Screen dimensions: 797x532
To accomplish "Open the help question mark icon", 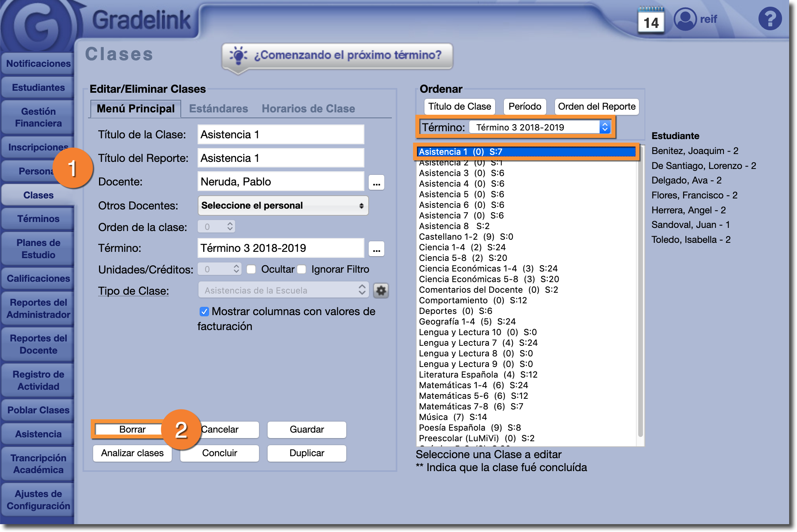I will click(x=769, y=19).
